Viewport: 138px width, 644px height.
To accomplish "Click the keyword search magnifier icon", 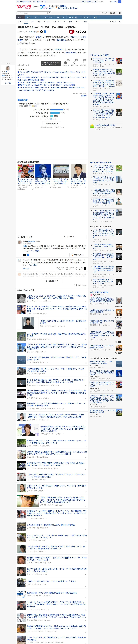I will (49, 13).
